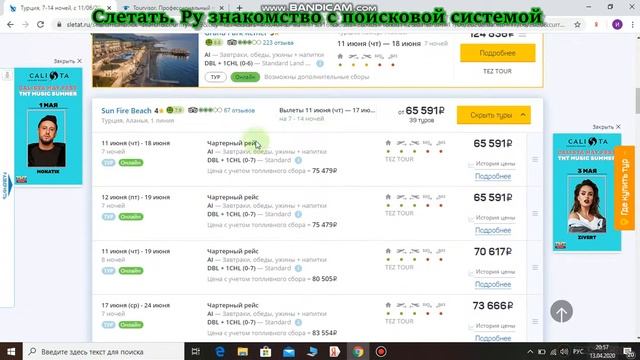Click home services icon in 11–18 June row
640x360 pixels.
(x=388, y=143)
